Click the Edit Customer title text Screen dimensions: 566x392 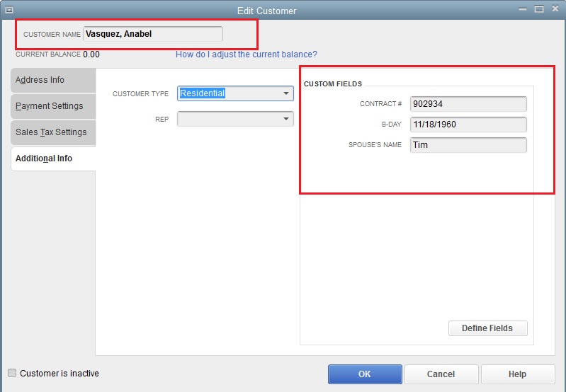(x=267, y=11)
